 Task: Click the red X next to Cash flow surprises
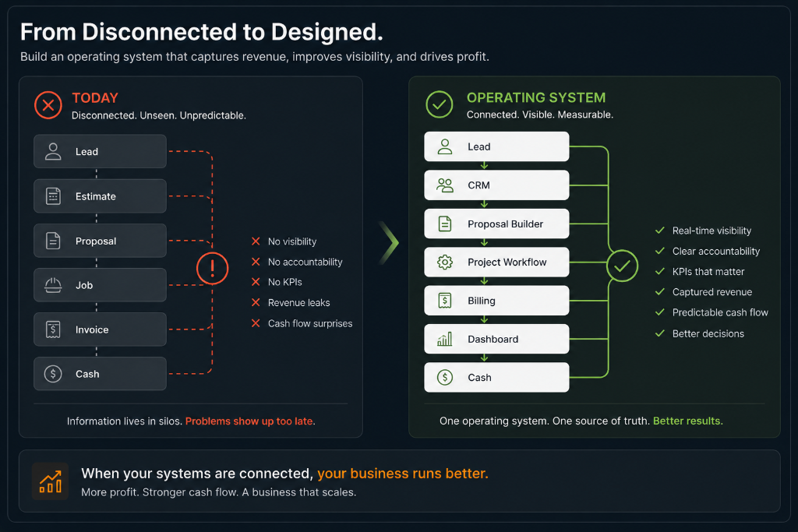pos(256,323)
